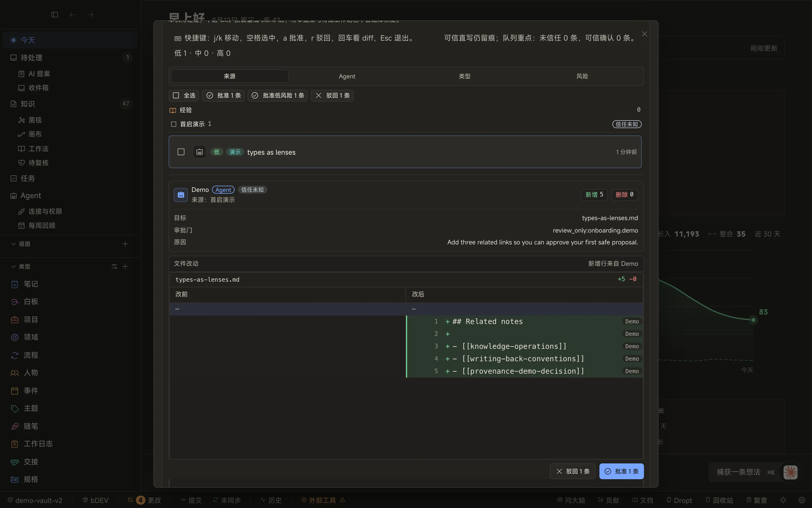This screenshot has width=812, height=508.
Task: Switch to the 类型 grouping tab
Action: point(464,76)
